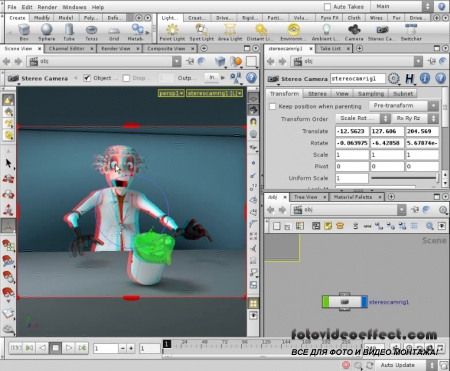This screenshot has width=450, height=371.
Task: Select the Box shelf tool
Action: (x=24, y=32)
